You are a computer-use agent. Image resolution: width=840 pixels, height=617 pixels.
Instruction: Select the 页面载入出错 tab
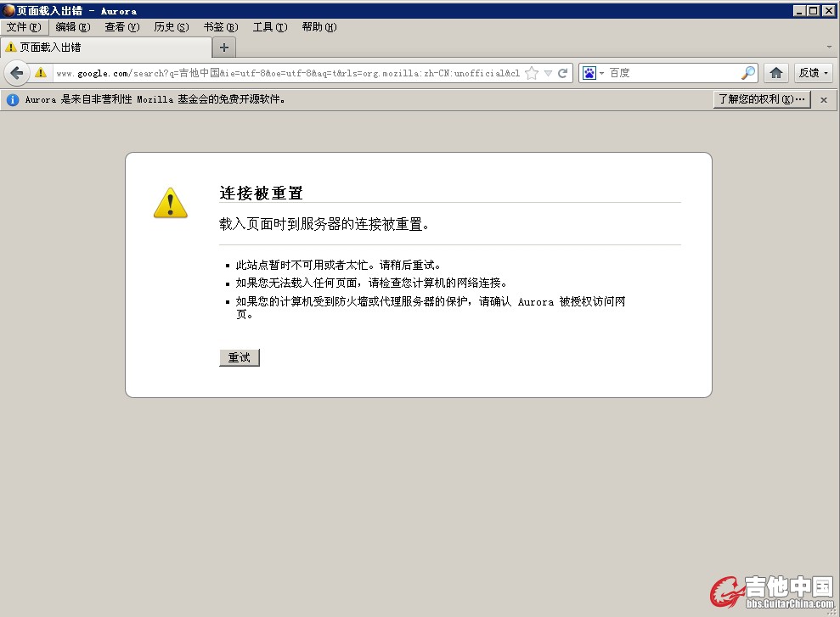(x=106, y=48)
